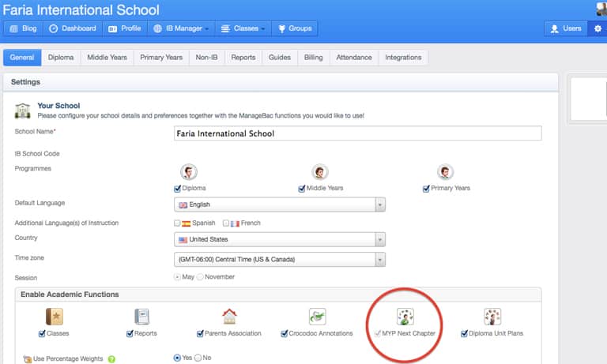This screenshot has height=364, width=607.
Task: Select Yes for Use Percentage Weights
Action: [177, 358]
